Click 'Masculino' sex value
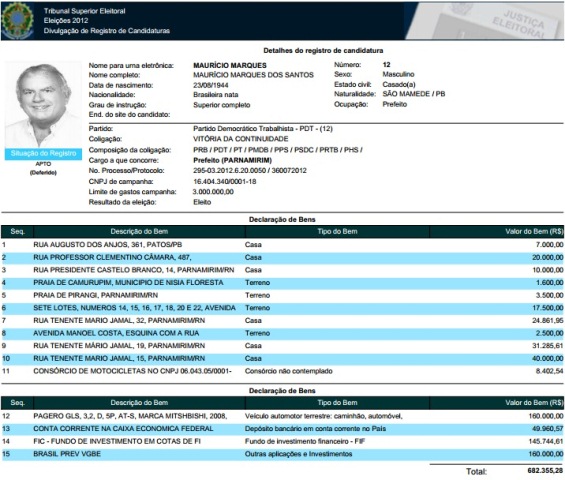The width and height of the screenshot is (565, 480). (x=398, y=74)
